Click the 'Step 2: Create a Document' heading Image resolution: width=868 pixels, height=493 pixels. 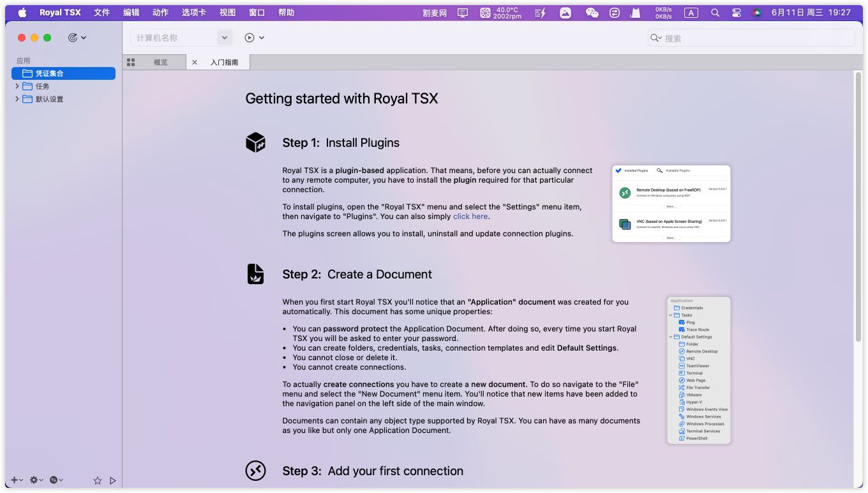point(357,274)
